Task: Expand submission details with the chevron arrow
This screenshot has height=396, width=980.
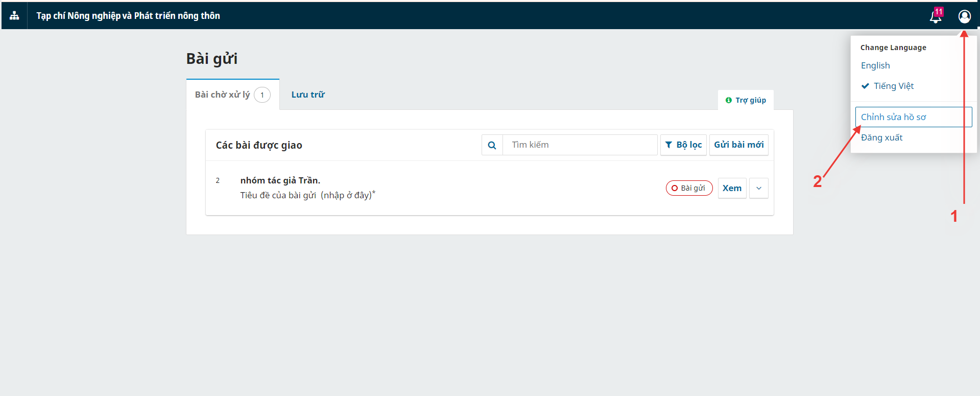Action: 758,188
